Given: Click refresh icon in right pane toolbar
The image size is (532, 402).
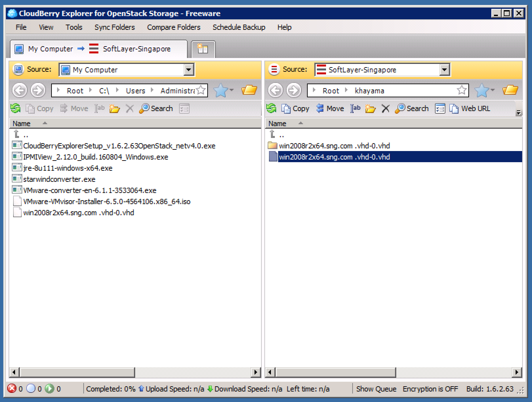Looking at the screenshot, I should [271, 108].
